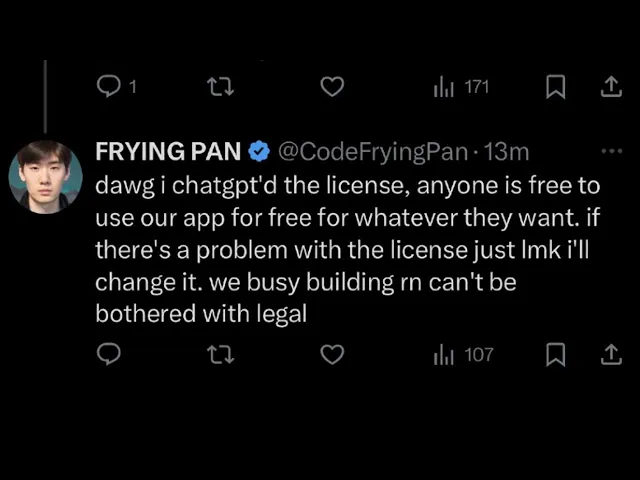Bookmark FRYING PAN's tweet
Screen dimensions: 640x480
tap(556, 355)
